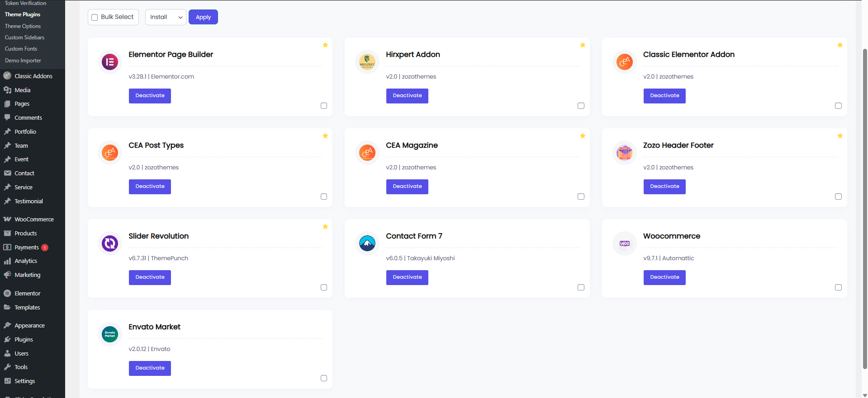The image size is (868, 398).
Task: Open the Payments menu item
Action: (26, 247)
